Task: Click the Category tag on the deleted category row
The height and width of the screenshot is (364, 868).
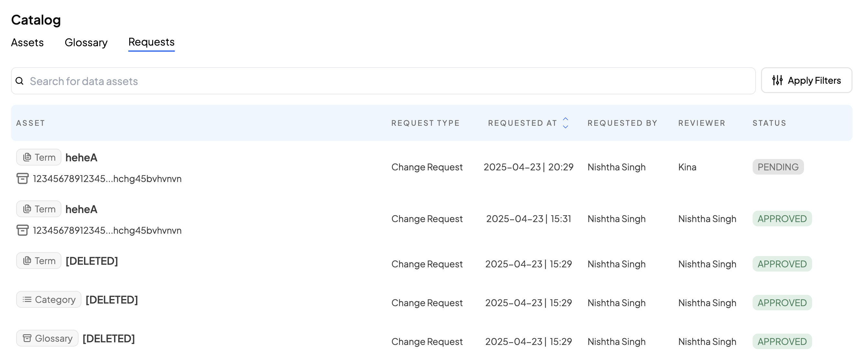Action: (x=49, y=300)
